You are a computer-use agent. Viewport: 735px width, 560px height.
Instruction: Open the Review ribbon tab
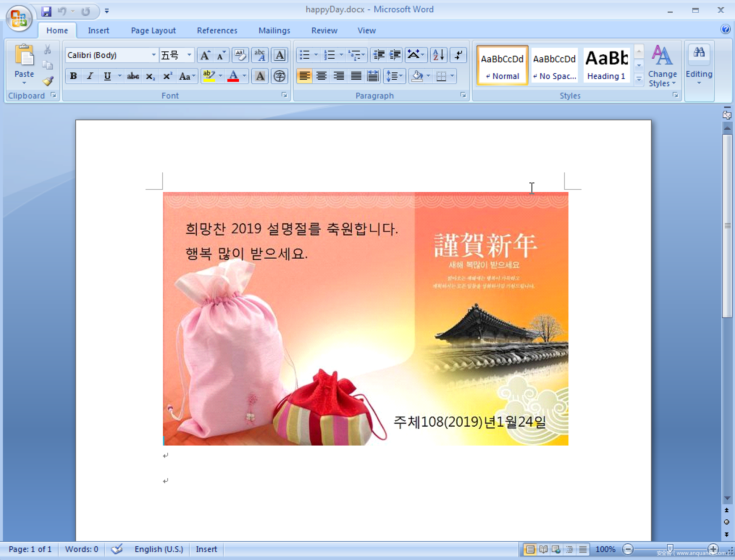[x=324, y=31]
